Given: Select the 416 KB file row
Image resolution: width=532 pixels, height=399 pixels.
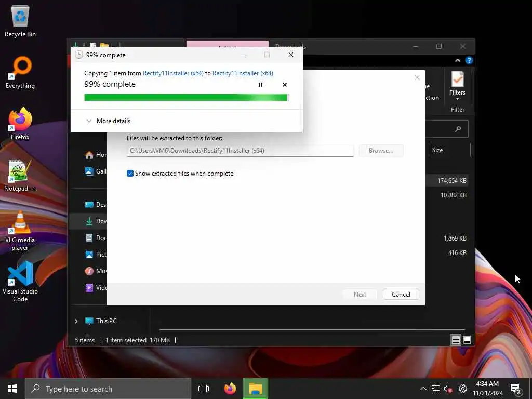Looking at the screenshot, I should pyautogui.click(x=457, y=253).
